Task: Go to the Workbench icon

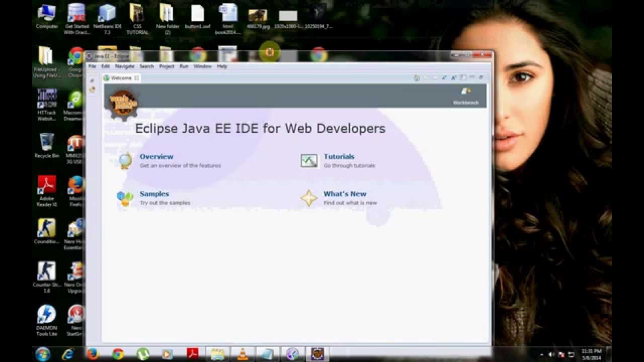Action: pos(466,92)
